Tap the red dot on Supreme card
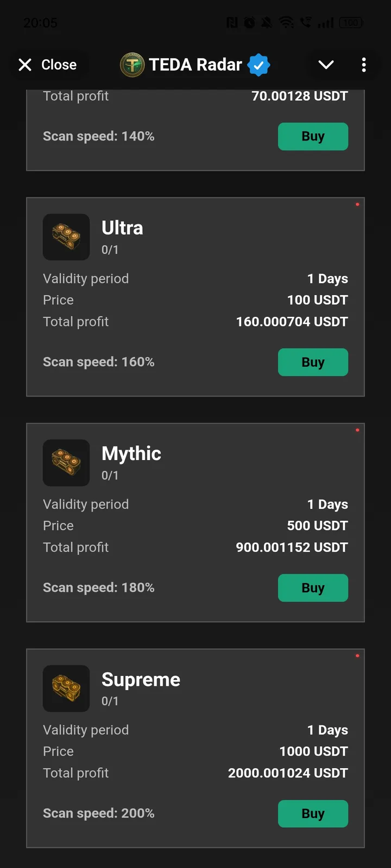Viewport: 391px width, 868px height. click(357, 656)
